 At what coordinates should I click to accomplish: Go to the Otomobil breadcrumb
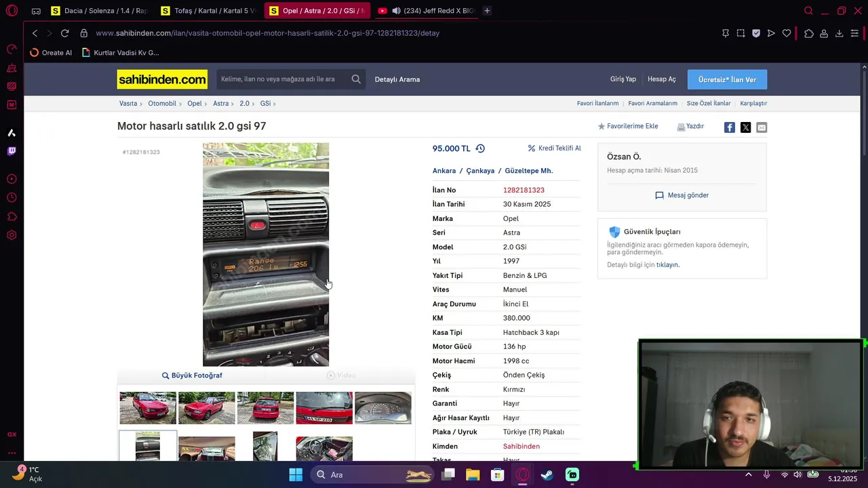(162, 104)
